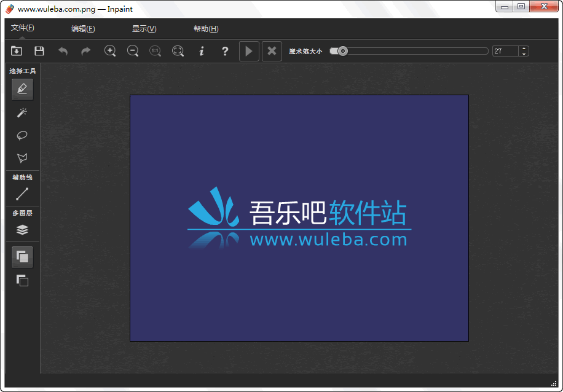This screenshot has width=563, height=392.
Task: Fit the image to the window
Action: click(x=178, y=51)
